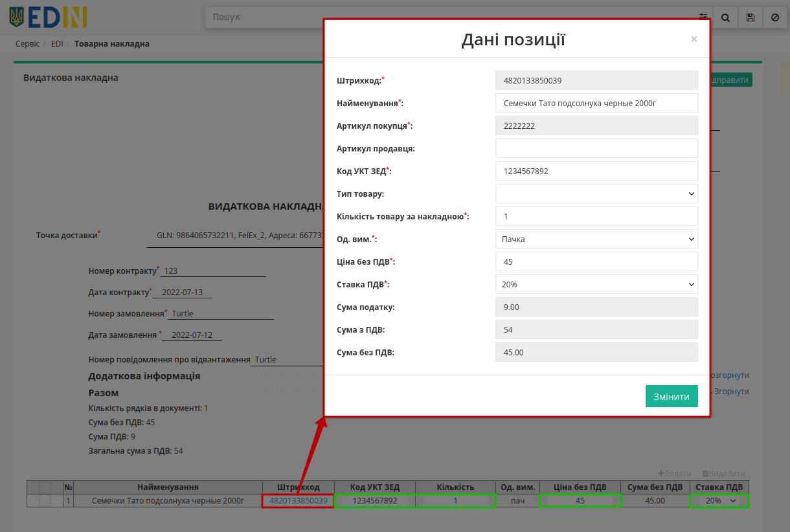Click the Ціна без ПДВ cell 45 in table
This screenshot has height=532, width=790.
[x=580, y=501]
